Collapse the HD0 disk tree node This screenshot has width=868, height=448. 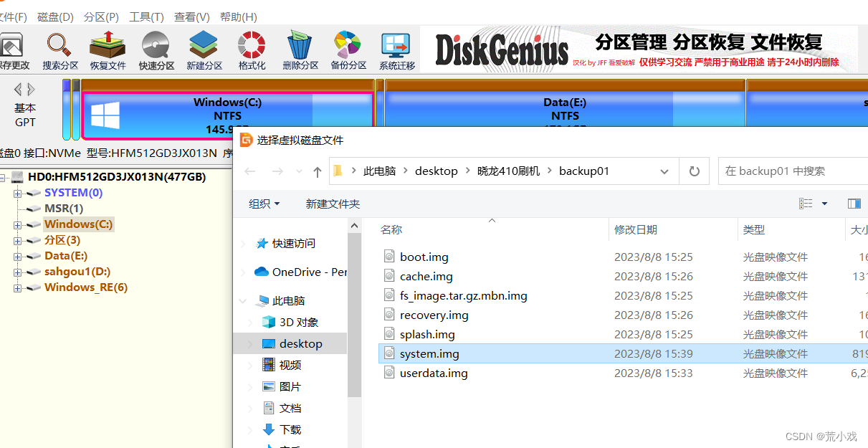click(4, 177)
